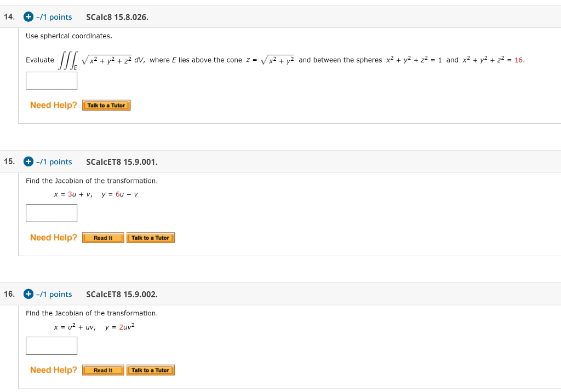Click the question number 15 heading

pyautogui.click(x=8, y=162)
